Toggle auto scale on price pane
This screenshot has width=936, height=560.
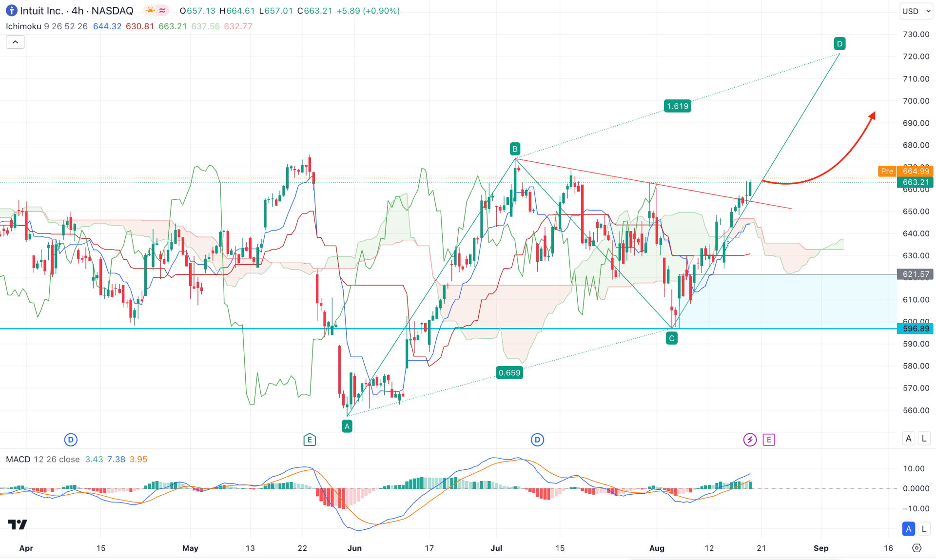[908, 438]
